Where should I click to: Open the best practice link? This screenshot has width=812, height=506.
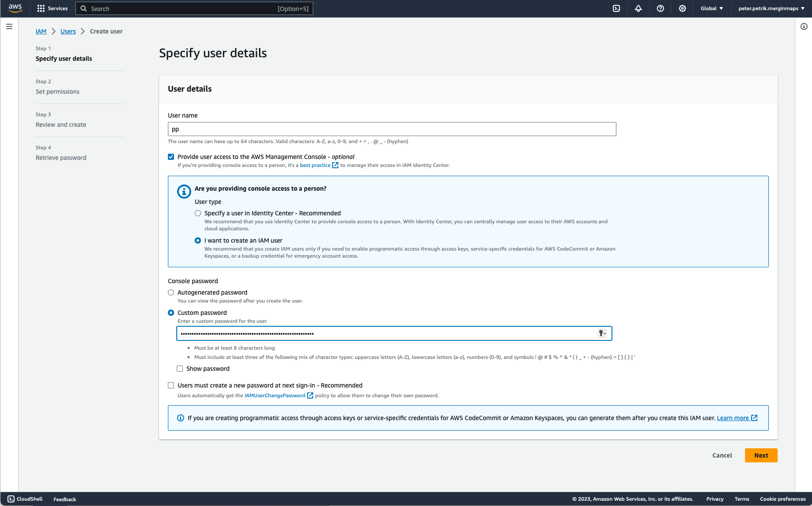(x=315, y=165)
